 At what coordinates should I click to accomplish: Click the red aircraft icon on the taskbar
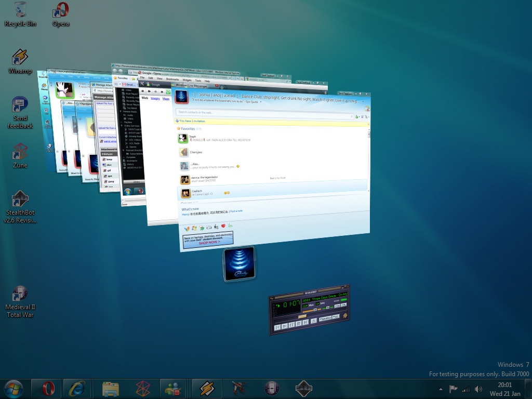coord(239,389)
